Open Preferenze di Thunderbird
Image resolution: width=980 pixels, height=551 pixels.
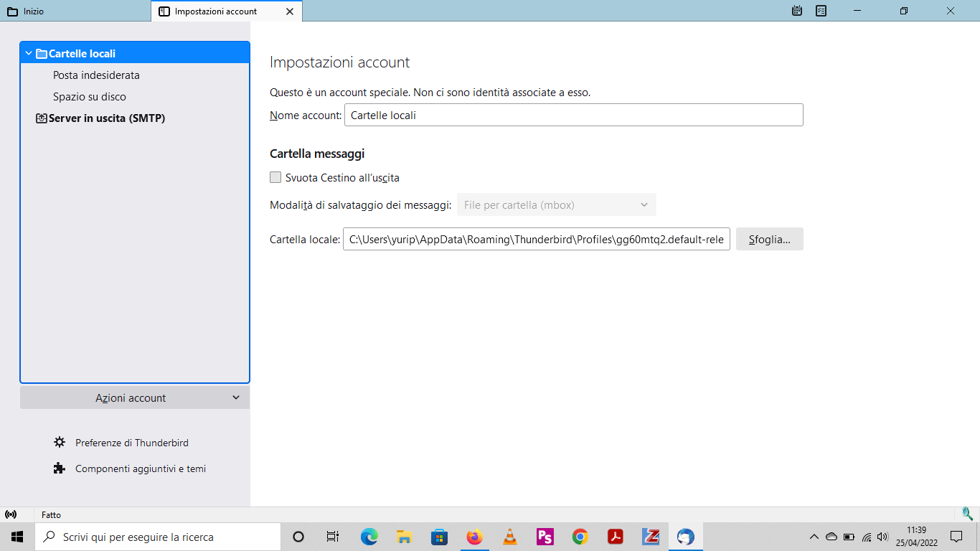coord(132,443)
